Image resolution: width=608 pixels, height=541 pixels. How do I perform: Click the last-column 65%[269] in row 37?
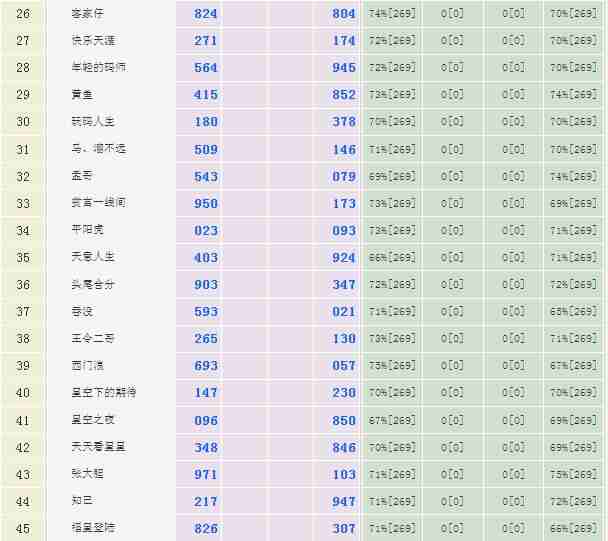(574, 311)
